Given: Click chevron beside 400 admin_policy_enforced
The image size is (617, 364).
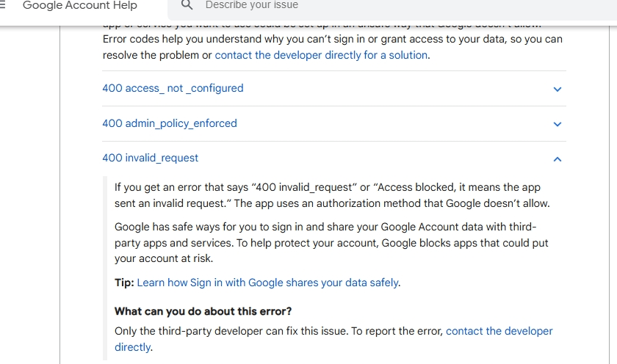Looking at the screenshot, I should tap(558, 124).
